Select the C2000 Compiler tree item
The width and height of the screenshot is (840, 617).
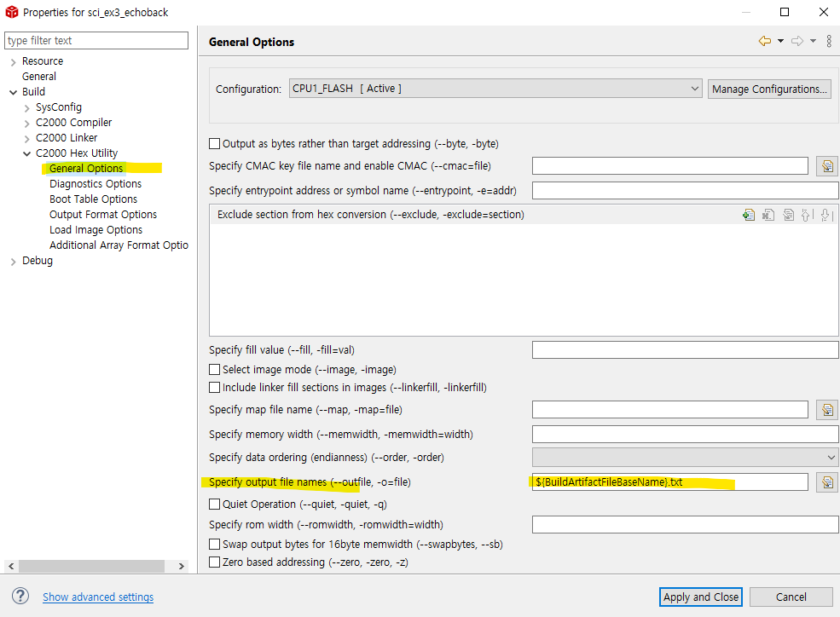click(x=74, y=123)
